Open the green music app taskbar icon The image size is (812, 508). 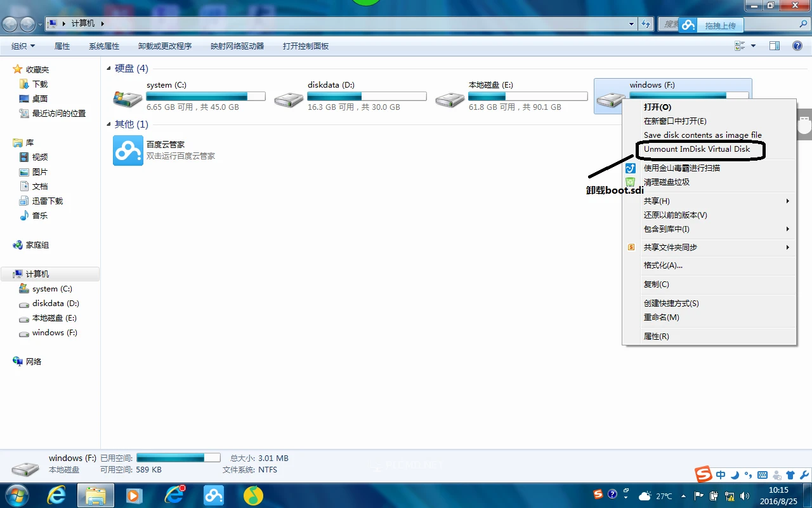(253, 495)
